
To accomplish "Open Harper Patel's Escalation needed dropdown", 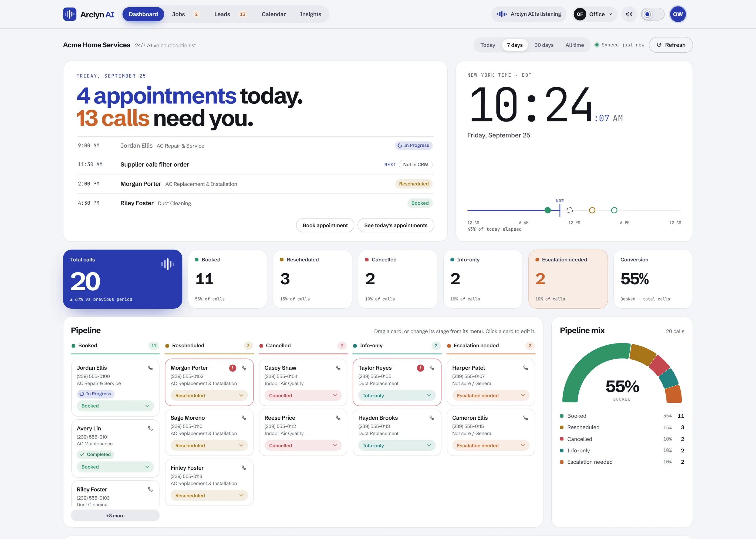I will pyautogui.click(x=491, y=396).
